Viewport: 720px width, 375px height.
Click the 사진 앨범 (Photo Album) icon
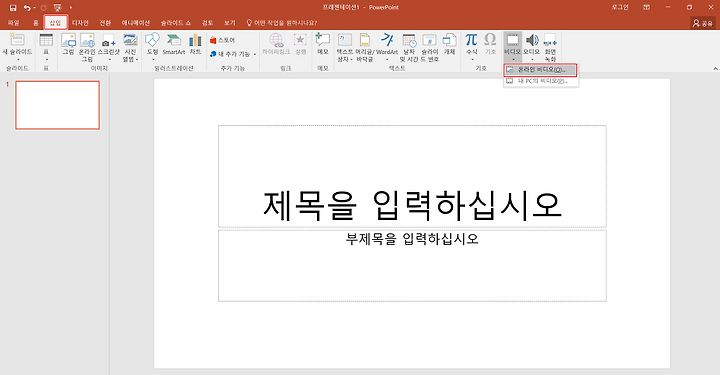pyautogui.click(x=130, y=47)
